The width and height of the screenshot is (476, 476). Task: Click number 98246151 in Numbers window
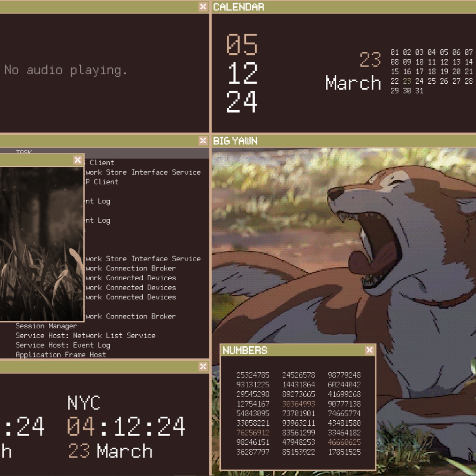click(x=253, y=443)
